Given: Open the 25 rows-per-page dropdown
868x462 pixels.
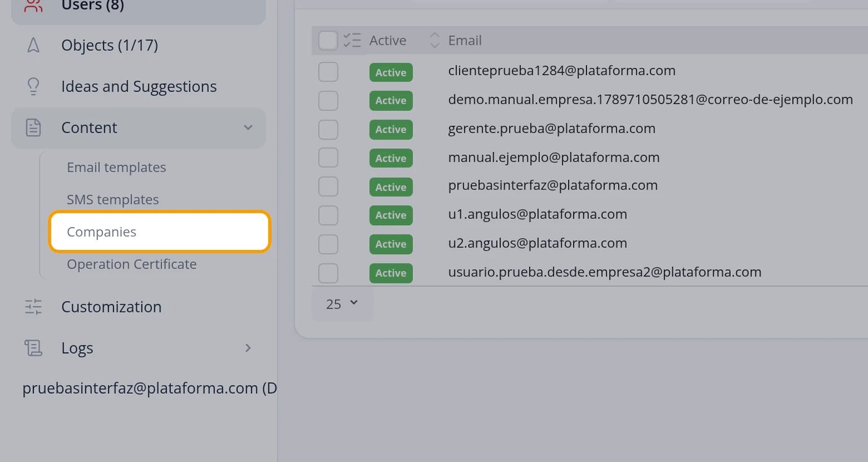Looking at the screenshot, I should point(342,304).
